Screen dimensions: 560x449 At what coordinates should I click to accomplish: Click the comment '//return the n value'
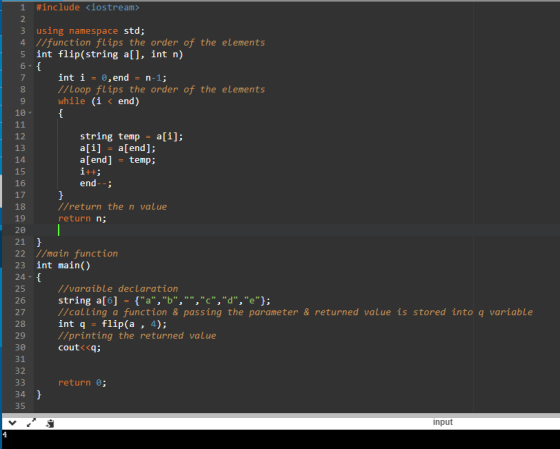(112, 206)
